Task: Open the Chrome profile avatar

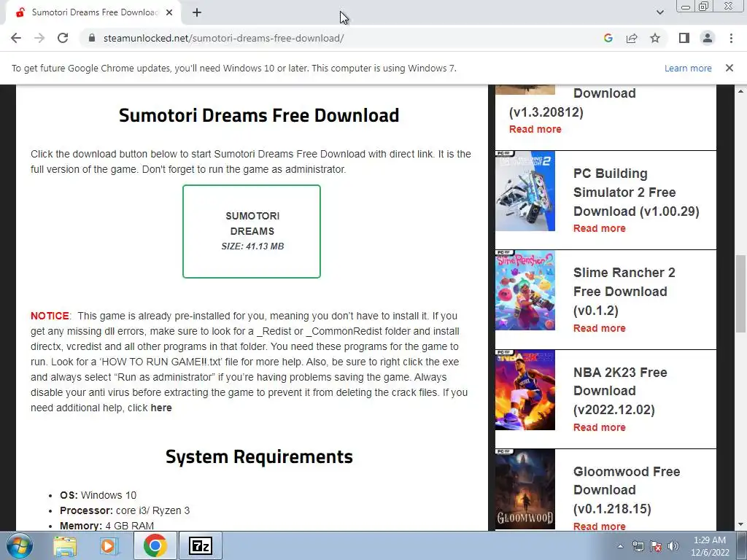Action: coord(708,38)
